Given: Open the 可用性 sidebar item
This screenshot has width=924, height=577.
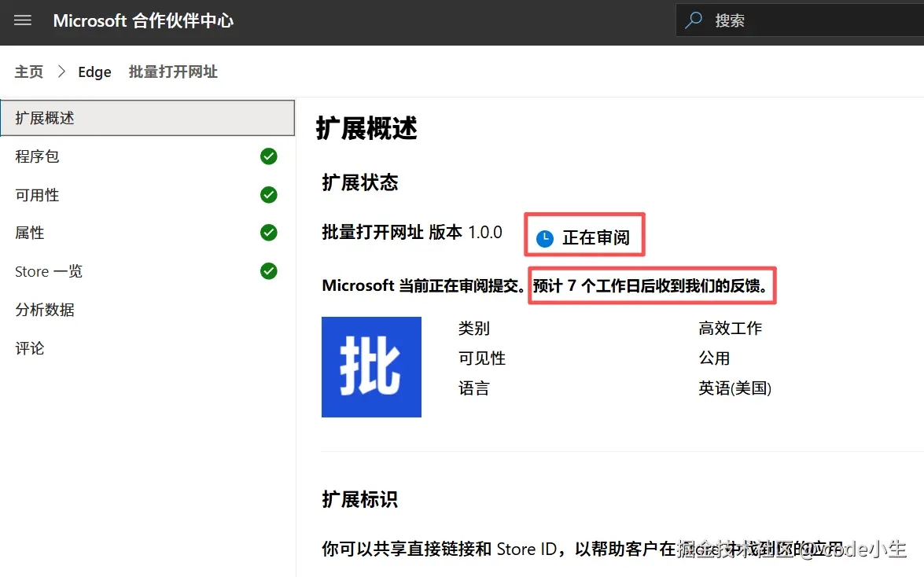Looking at the screenshot, I should [147, 194].
